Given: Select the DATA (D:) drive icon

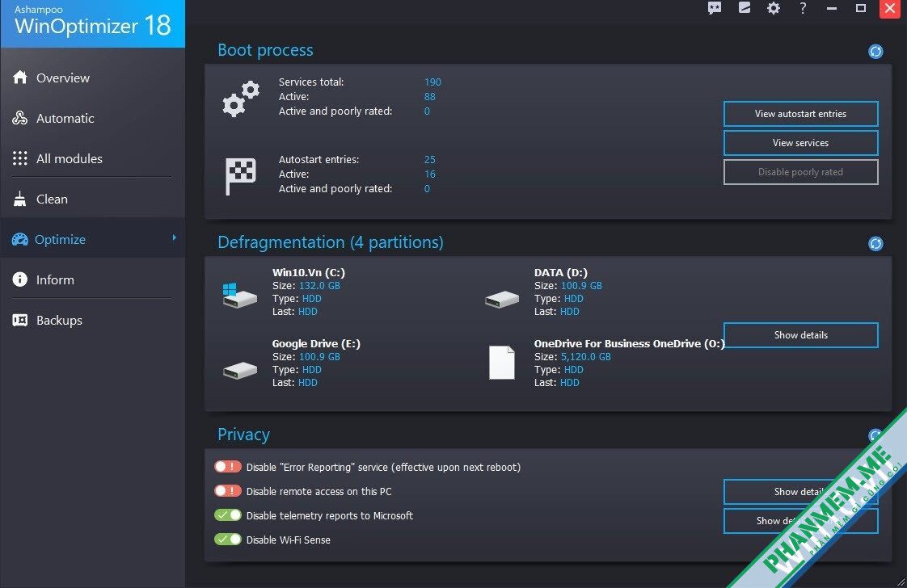Looking at the screenshot, I should tap(501, 299).
